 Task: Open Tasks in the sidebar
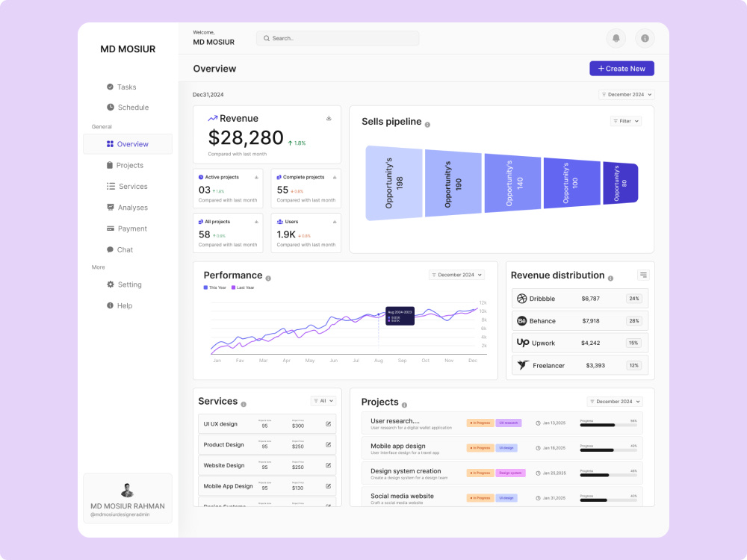[x=122, y=87]
